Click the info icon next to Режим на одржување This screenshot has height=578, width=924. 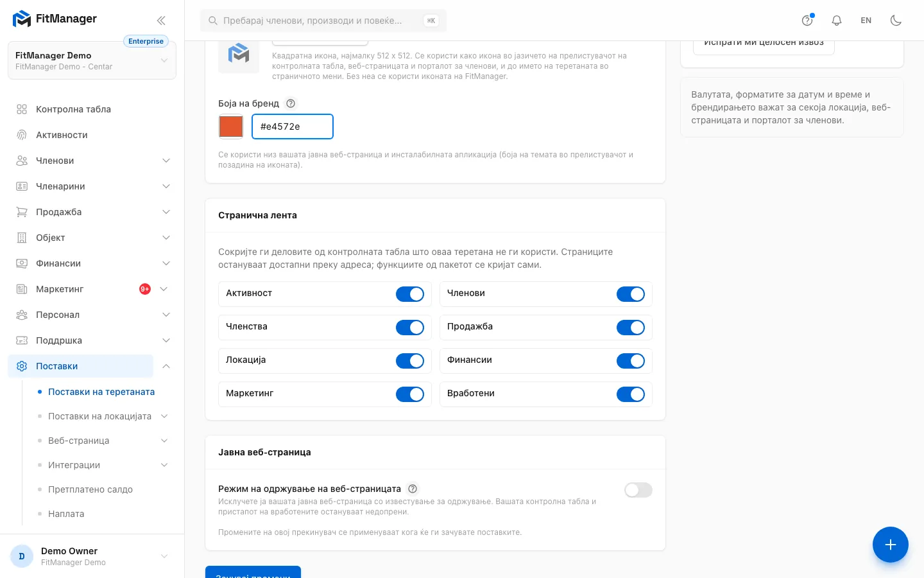click(x=413, y=489)
